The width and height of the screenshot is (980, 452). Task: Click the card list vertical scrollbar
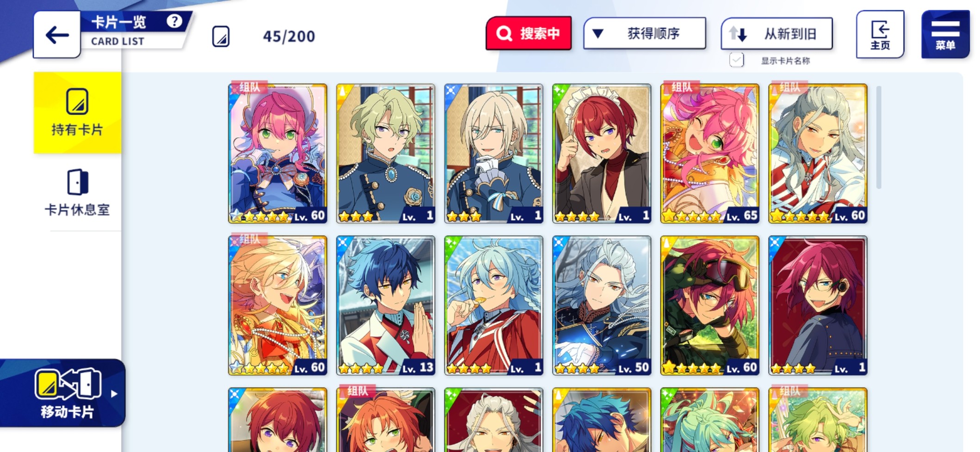coord(879,137)
